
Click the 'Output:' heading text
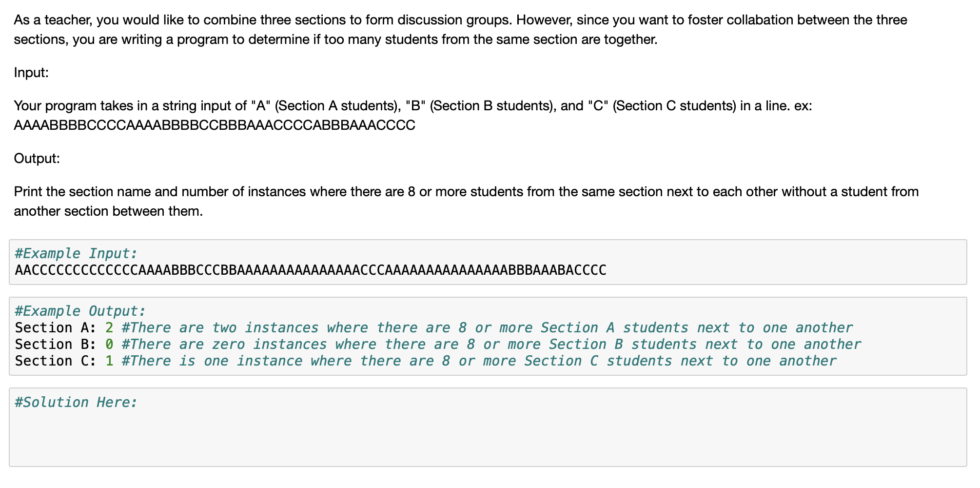(x=37, y=158)
